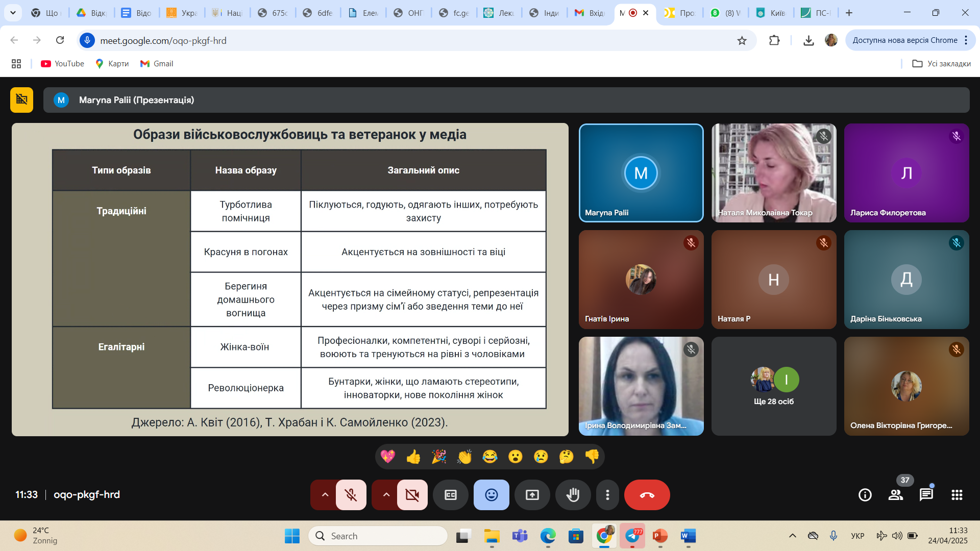This screenshot has width=980, height=551.
Task: Turn on the camera in Meet controls
Action: (x=412, y=495)
